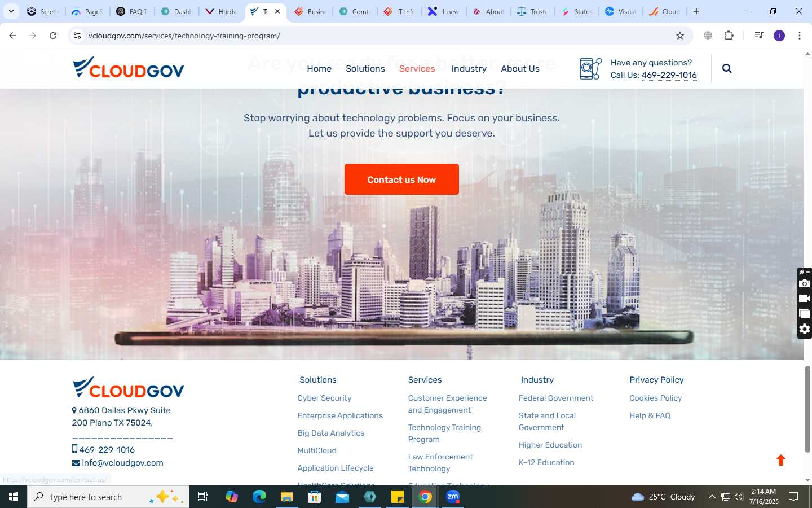Switch to the FAQ browser tab

pos(132,11)
